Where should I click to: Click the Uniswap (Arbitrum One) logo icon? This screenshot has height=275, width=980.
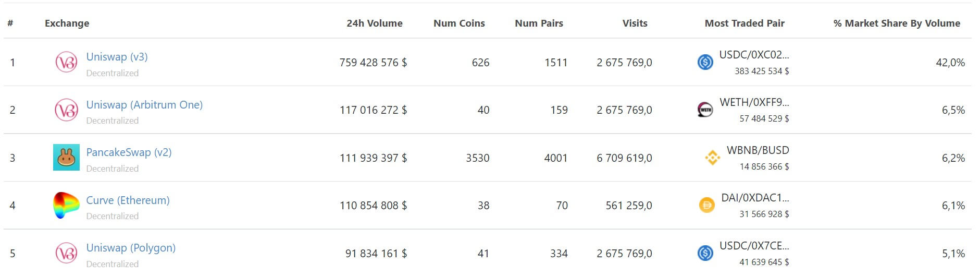pyautogui.click(x=66, y=110)
